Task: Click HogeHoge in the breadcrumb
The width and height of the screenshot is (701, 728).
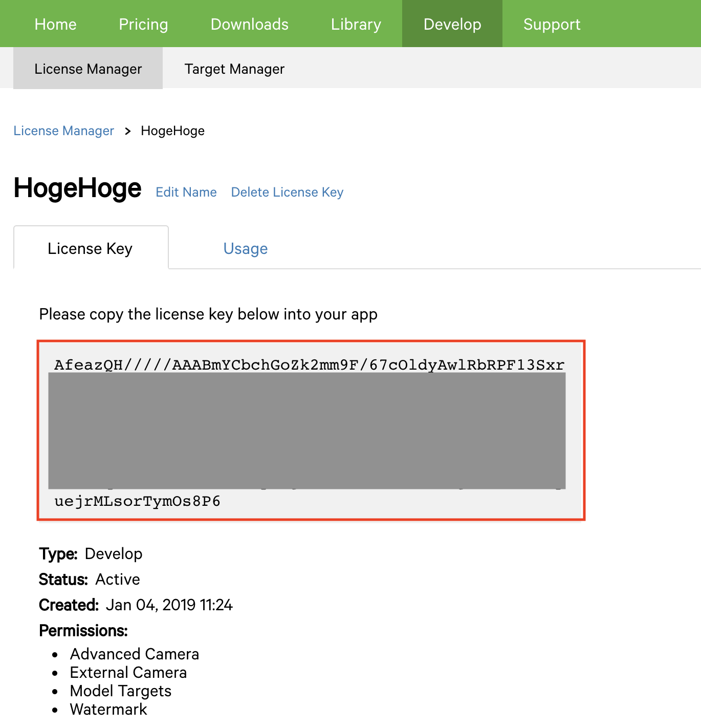Action: coord(172,131)
